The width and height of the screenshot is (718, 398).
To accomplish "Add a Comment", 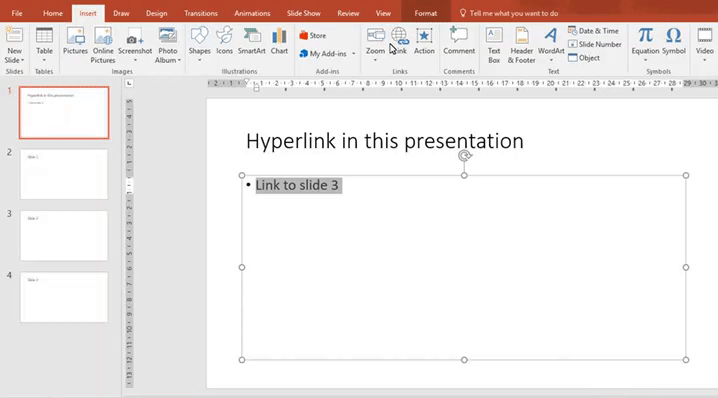I will pos(459,41).
